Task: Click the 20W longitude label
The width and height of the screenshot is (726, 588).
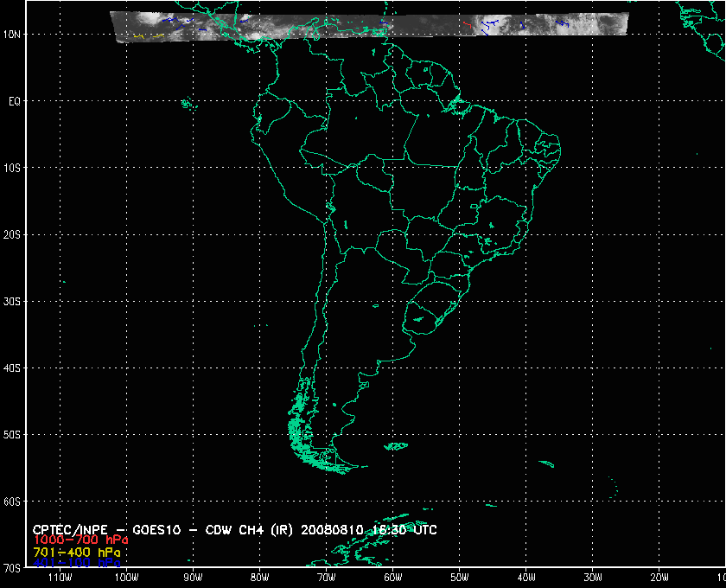Action: click(659, 578)
